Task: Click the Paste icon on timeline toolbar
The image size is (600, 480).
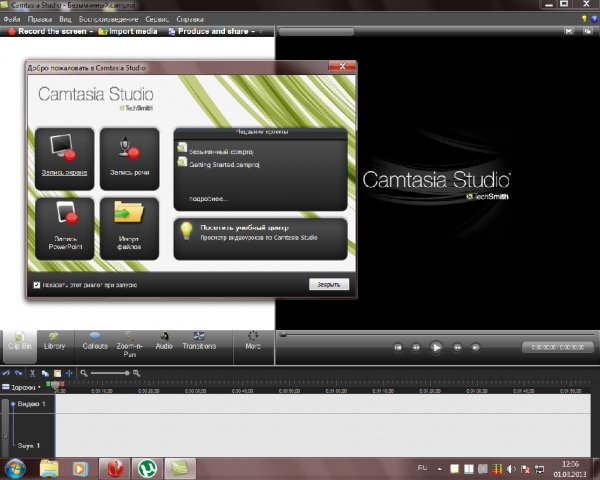Action: click(57, 373)
